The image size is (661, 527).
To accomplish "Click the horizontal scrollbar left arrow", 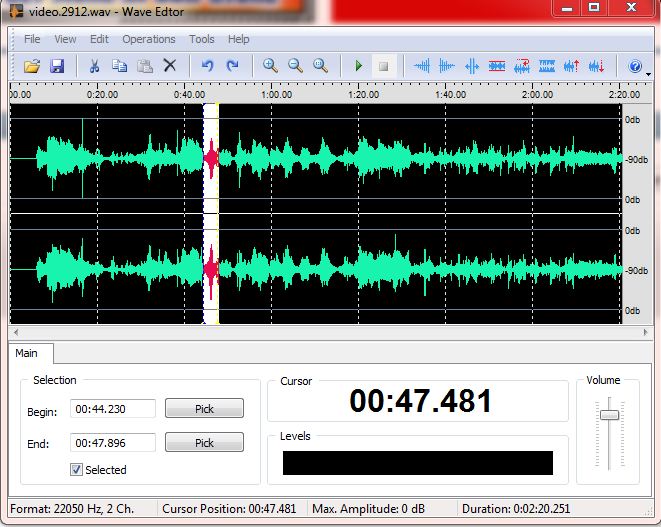I will [x=16, y=332].
